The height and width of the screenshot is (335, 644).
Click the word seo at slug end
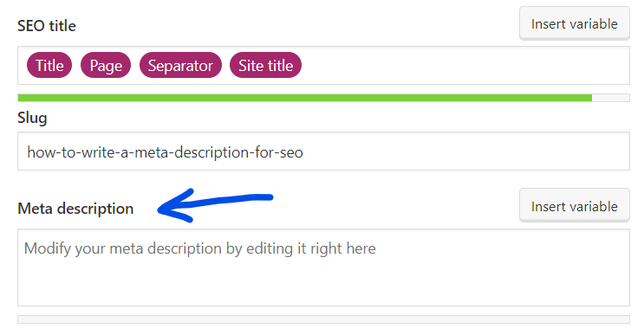click(291, 152)
